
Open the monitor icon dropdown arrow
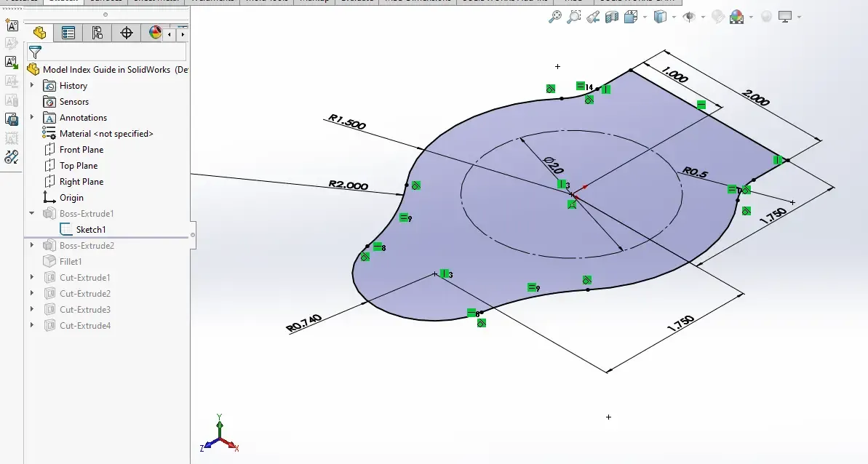click(x=800, y=17)
